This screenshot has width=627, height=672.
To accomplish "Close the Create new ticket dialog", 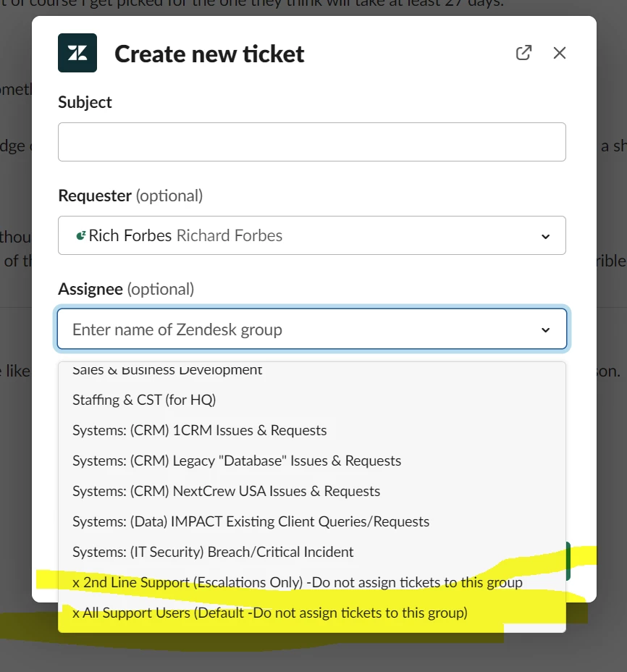I will 559,53.
